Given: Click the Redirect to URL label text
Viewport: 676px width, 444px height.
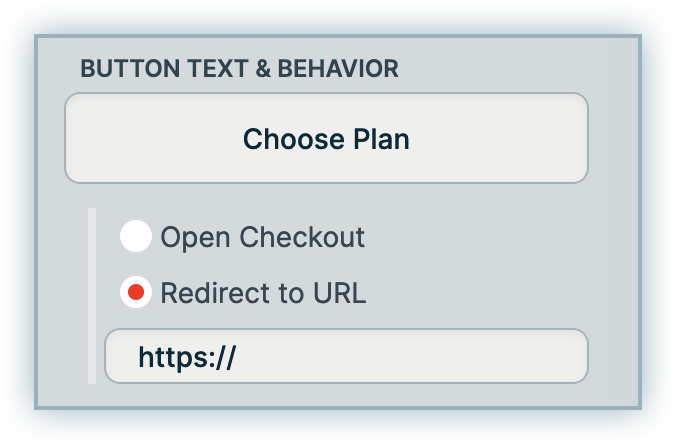Looking at the screenshot, I should tap(263, 294).
